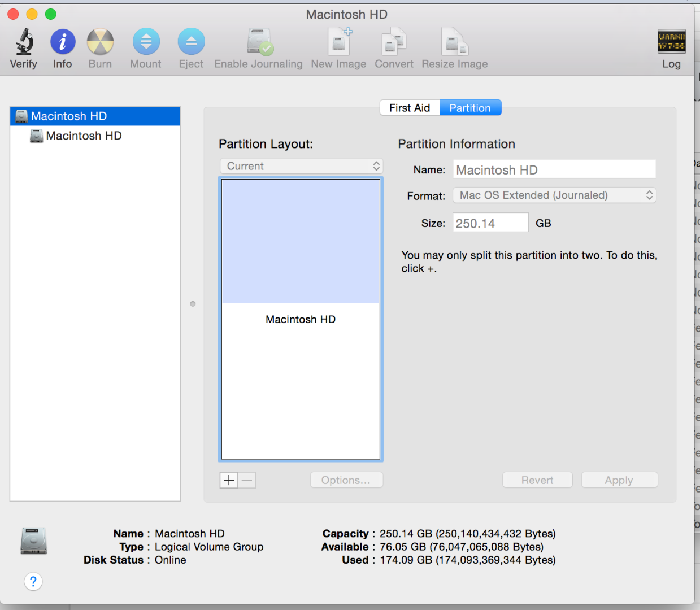
Task: Switch to the First Aid tab
Action: (409, 107)
